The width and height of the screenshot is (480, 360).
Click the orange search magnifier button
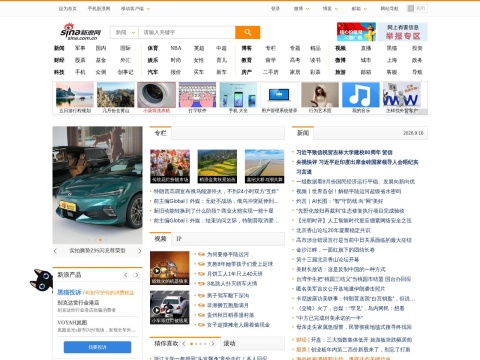point(247,32)
